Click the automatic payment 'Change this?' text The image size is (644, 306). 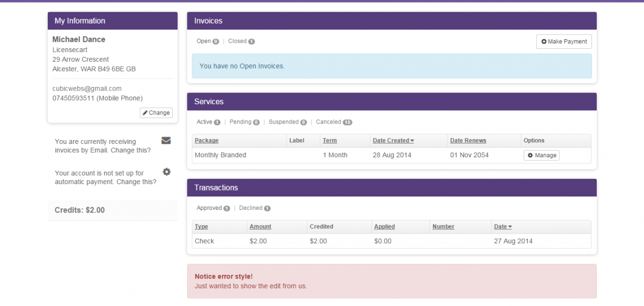[x=136, y=182]
